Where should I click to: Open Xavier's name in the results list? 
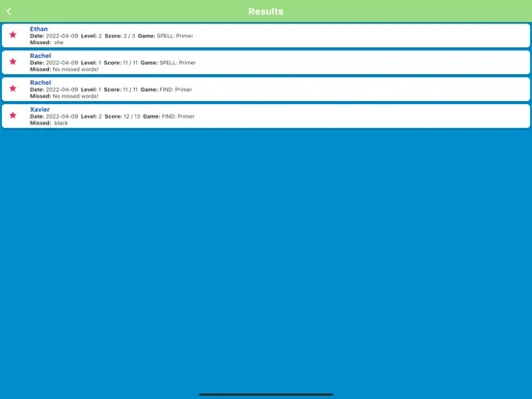click(x=40, y=109)
